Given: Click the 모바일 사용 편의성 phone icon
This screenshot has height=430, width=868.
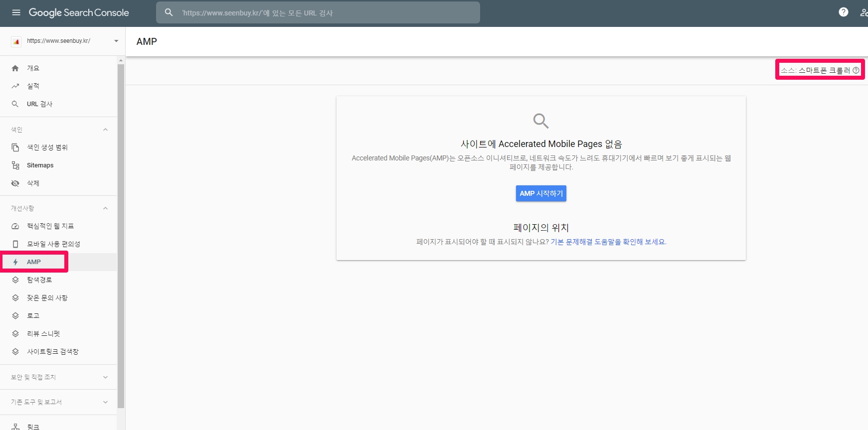Looking at the screenshot, I should pos(15,244).
